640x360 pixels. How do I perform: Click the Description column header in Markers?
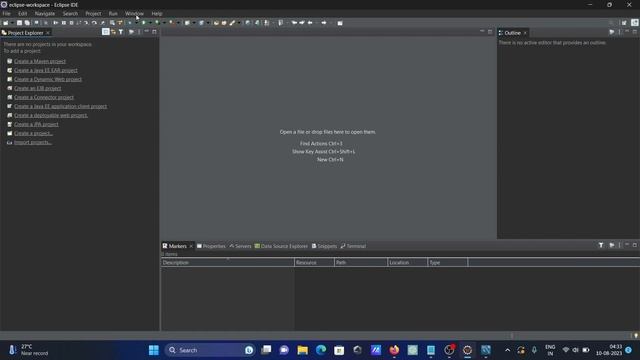tap(227, 262)
